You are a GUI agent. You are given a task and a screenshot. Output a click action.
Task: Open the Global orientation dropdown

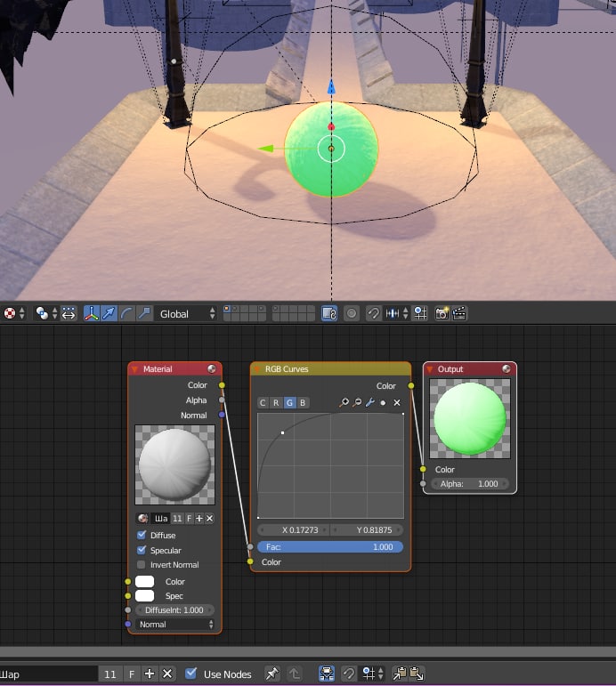187,313
